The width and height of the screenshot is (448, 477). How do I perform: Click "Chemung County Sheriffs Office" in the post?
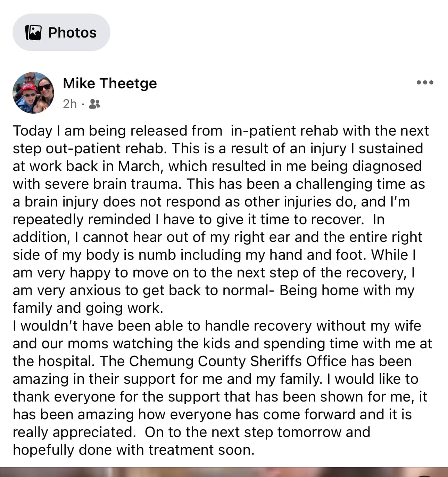tap(238, 362)
